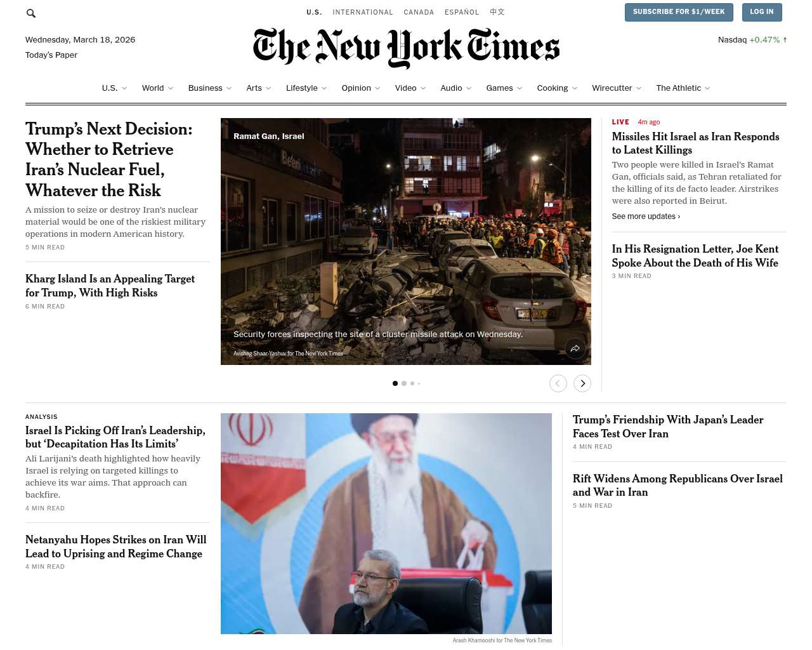Select the Chinese edition 中文 link
The width and height of the screenshot is (812, 650).
click(497, 12)
